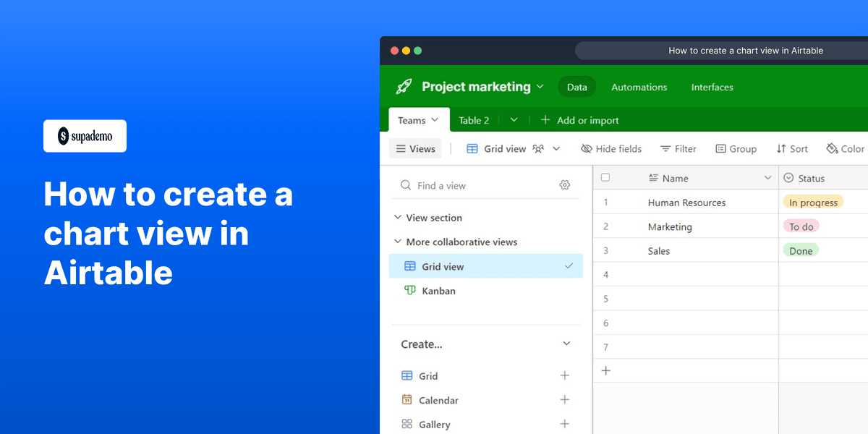
Task: Switch to the Automations tab
Action: 639,87
